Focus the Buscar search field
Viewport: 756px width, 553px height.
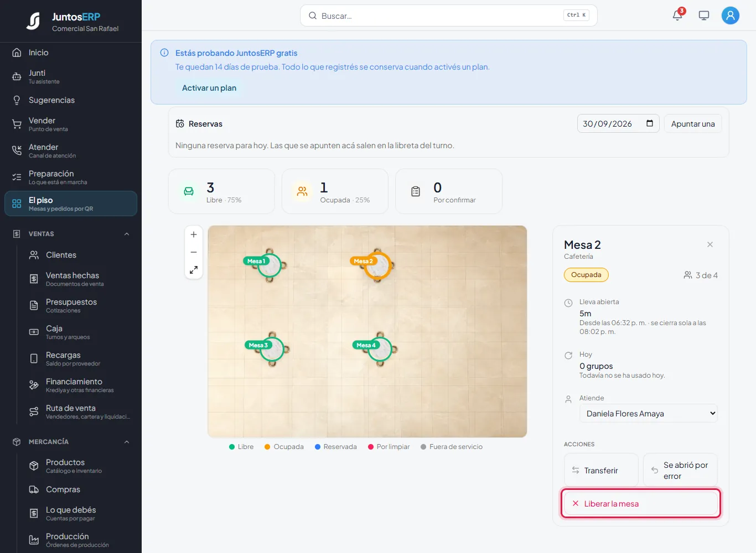tap(448, 15)
